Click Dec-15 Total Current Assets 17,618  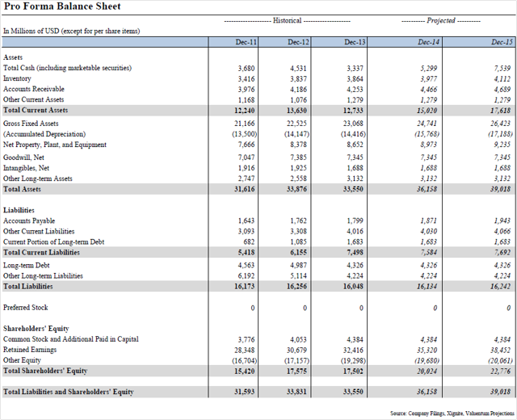[501, 111]
